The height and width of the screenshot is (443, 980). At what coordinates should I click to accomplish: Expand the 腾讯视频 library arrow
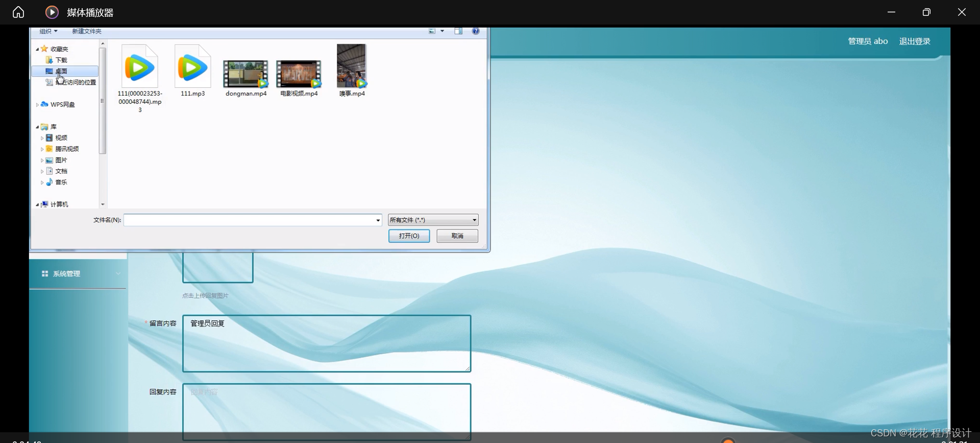click(42, 149)
